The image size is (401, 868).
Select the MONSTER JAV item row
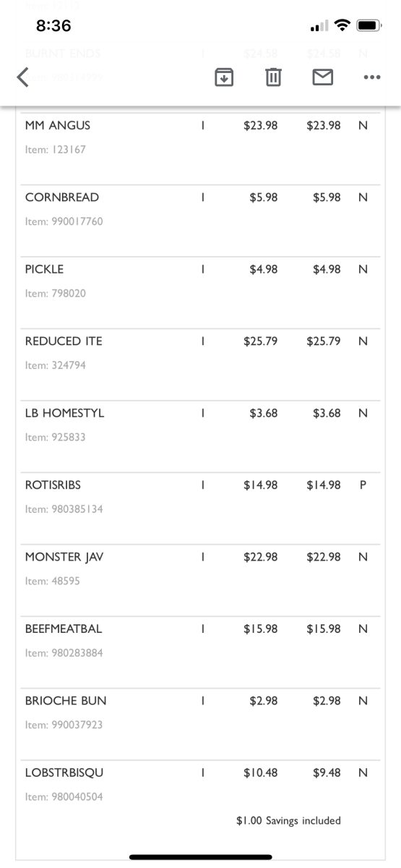coord(200,580)
